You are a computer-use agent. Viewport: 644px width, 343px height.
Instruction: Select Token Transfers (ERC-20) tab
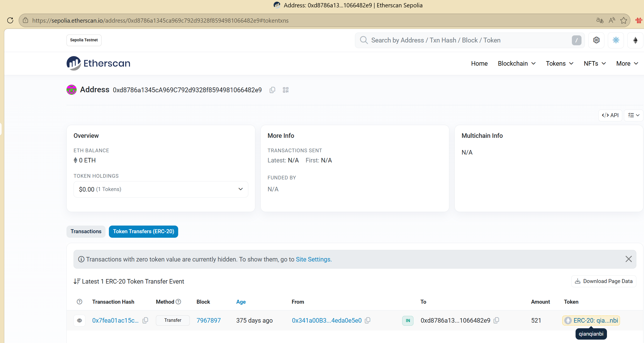(143, 231)
